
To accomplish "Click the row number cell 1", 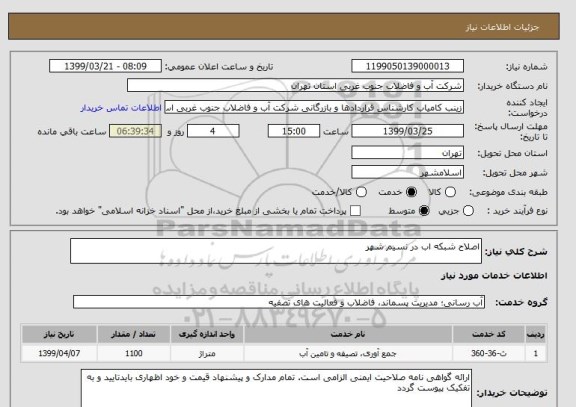I will pyautogui.click(x=536, y=353).
